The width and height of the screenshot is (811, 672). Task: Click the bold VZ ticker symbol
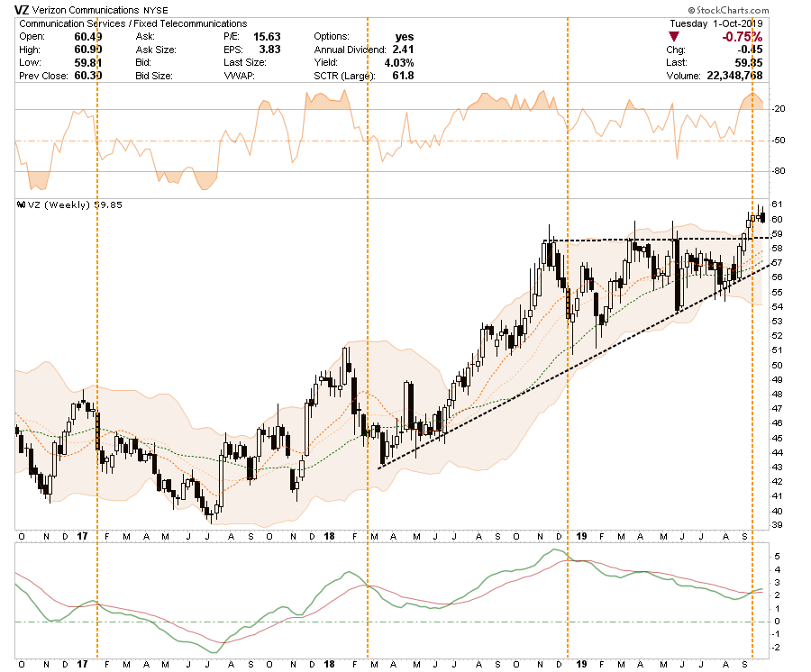[22, 10]
